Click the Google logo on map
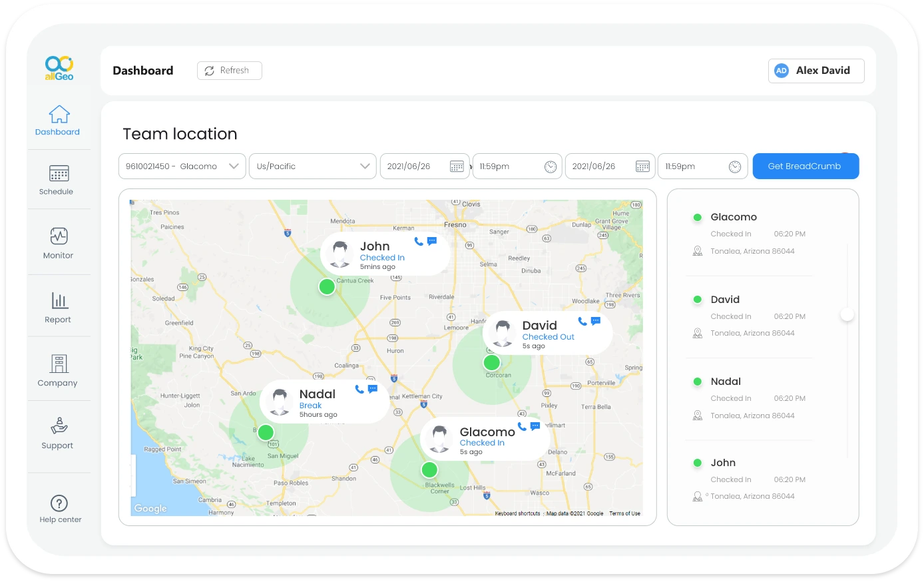Viewport: 924px width, 582px height. coord(150,509)
